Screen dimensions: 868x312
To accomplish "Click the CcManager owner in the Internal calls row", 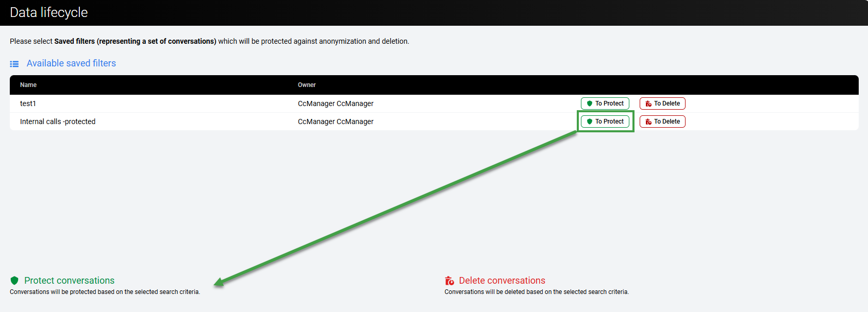I will [336, 122].
